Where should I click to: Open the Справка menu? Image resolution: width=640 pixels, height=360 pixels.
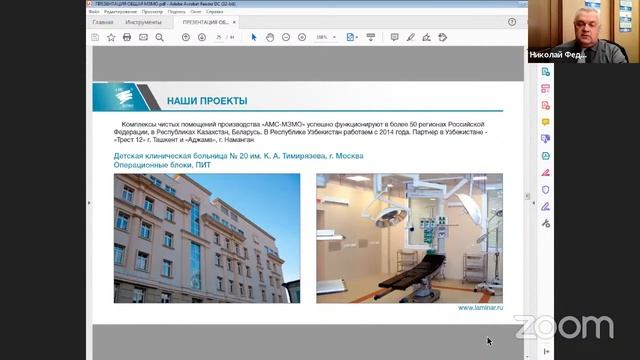tap(214, 12)
